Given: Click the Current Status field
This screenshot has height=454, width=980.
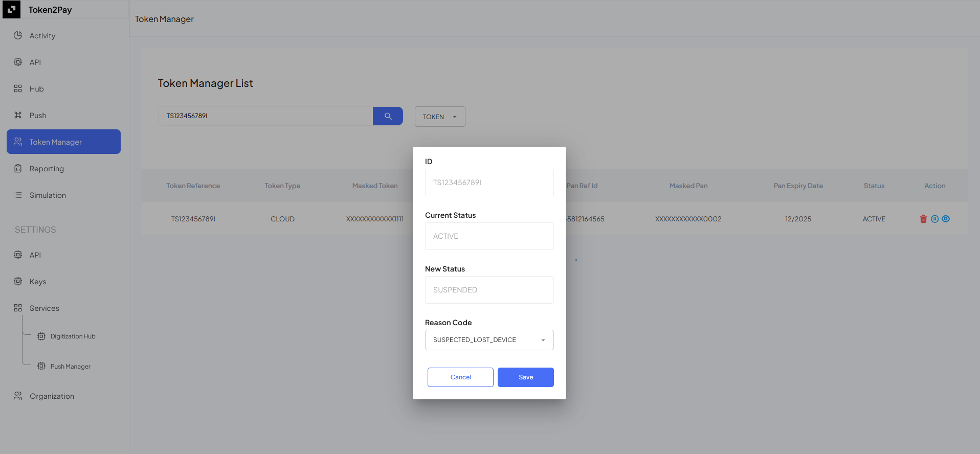Looking at the screenshot, I should 489,236.
